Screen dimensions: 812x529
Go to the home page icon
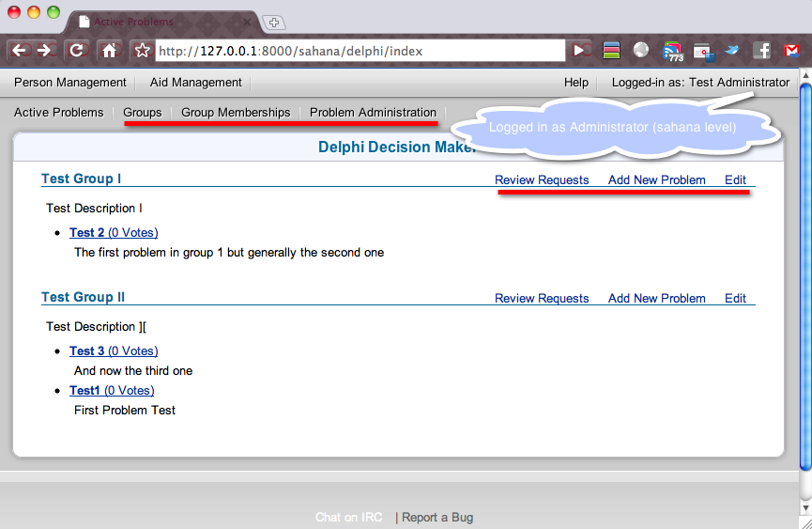coord(110,51)
